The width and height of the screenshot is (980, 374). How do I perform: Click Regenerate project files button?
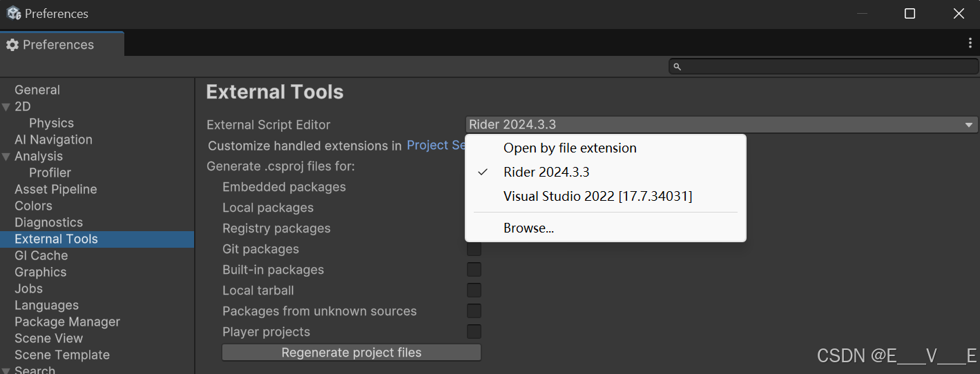[x=352, y=353]
